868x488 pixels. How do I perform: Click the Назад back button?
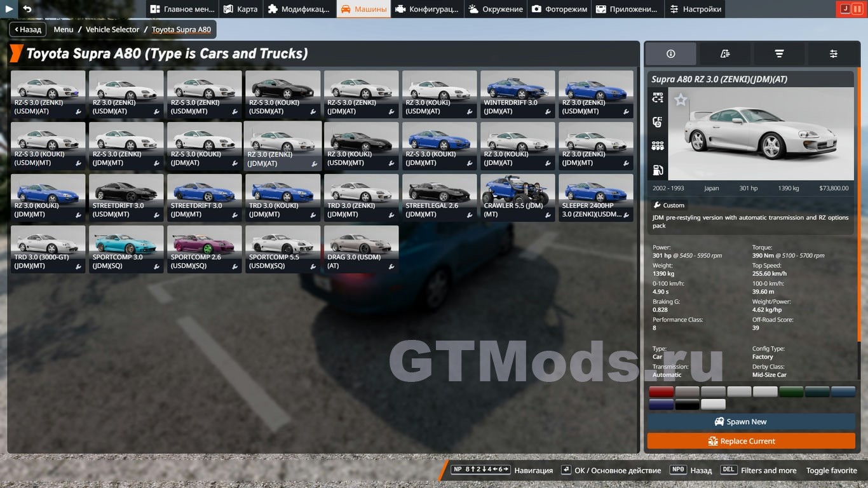click(x=28, y=29)
